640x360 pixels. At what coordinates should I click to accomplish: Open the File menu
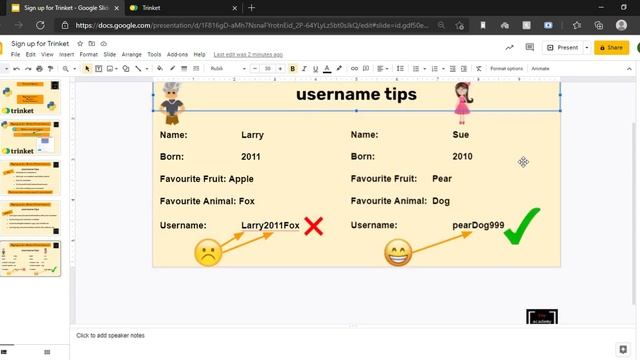click(x=16, y=54)
